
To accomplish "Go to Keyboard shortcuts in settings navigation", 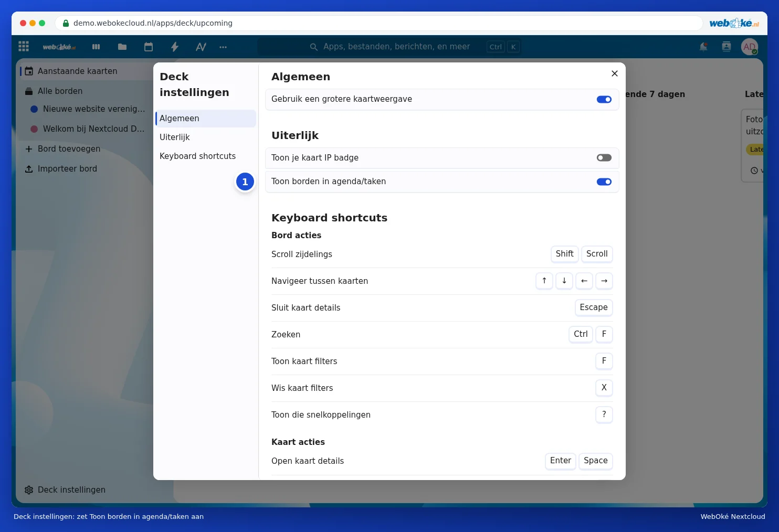I will coord(206,156).
